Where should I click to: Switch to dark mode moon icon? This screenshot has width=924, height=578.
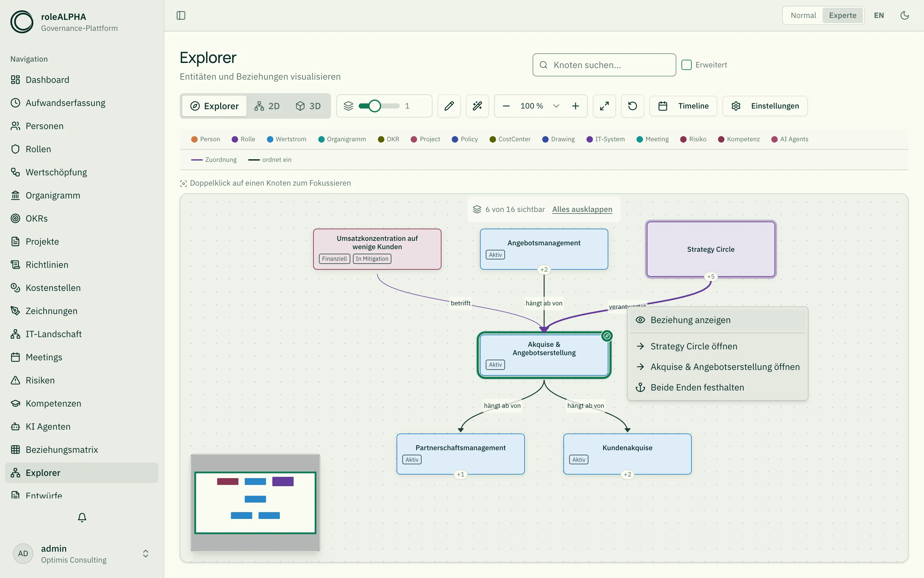coord(904,15)
